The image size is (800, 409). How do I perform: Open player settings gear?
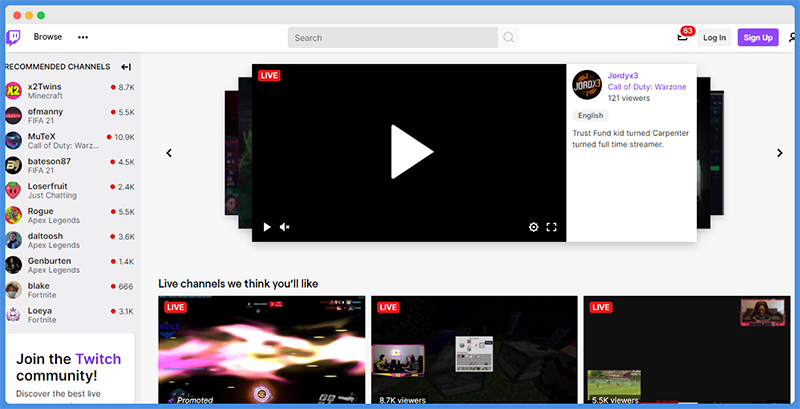point(533,227)
